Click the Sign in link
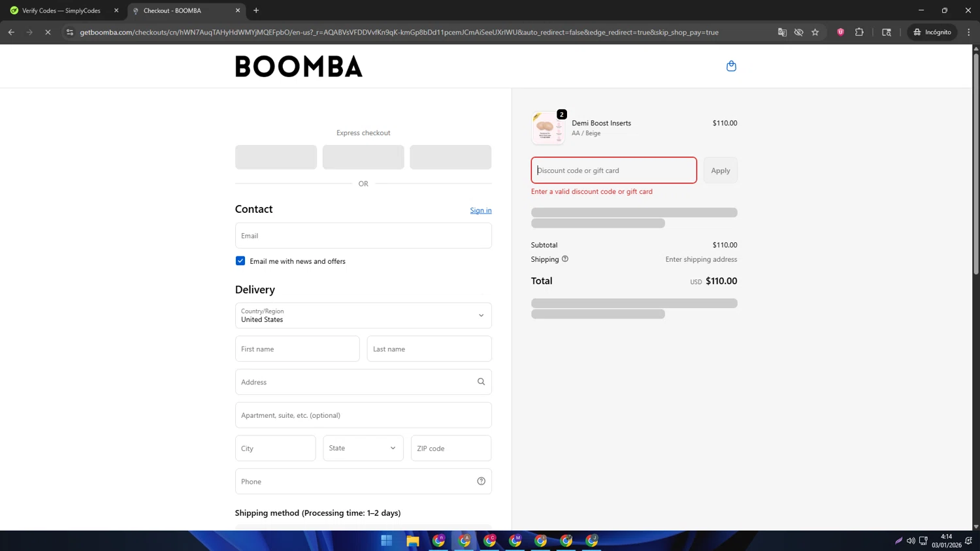Screen dimensions: 980x551 [x=481, y=210]
